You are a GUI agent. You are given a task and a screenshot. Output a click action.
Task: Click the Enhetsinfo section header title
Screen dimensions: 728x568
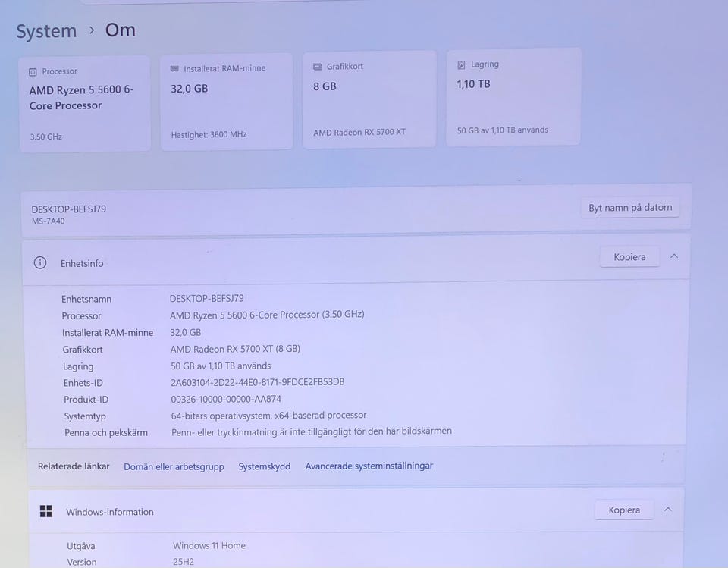(x=82, y=263)
